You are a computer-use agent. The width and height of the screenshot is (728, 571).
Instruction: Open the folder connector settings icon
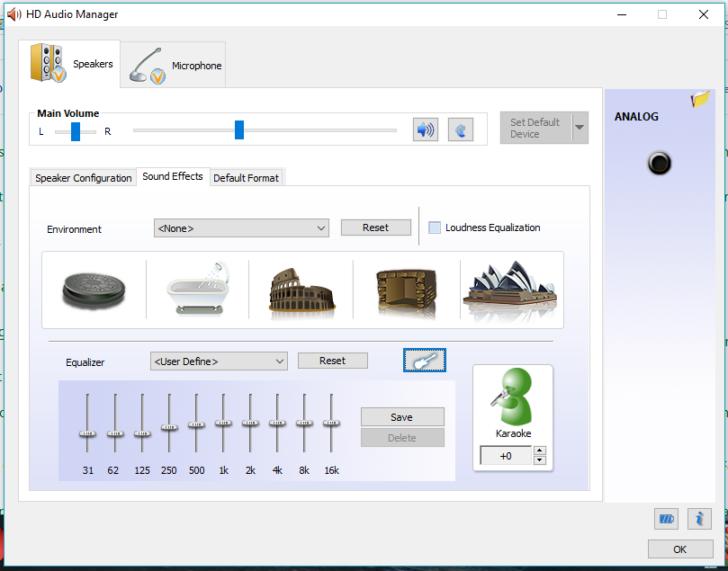[700, 100]
